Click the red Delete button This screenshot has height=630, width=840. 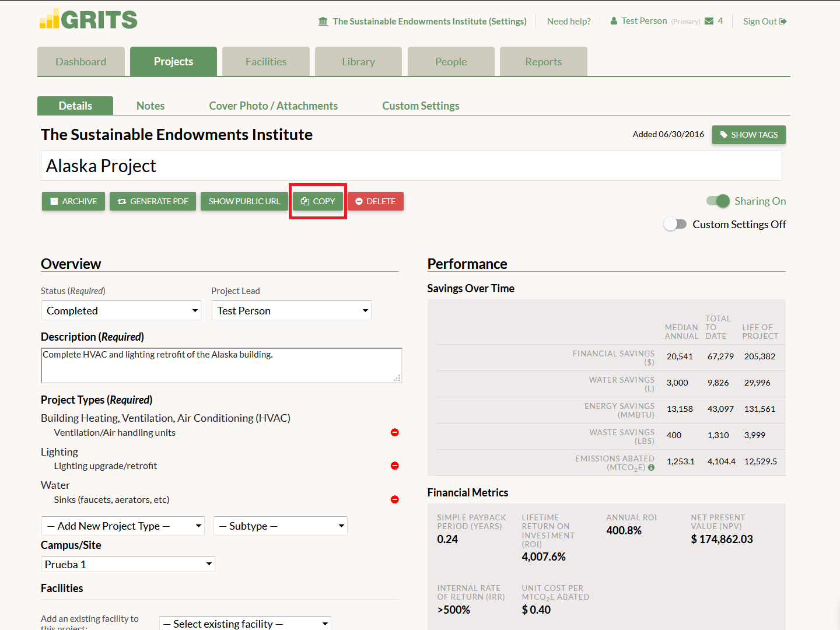coord(376,201)
